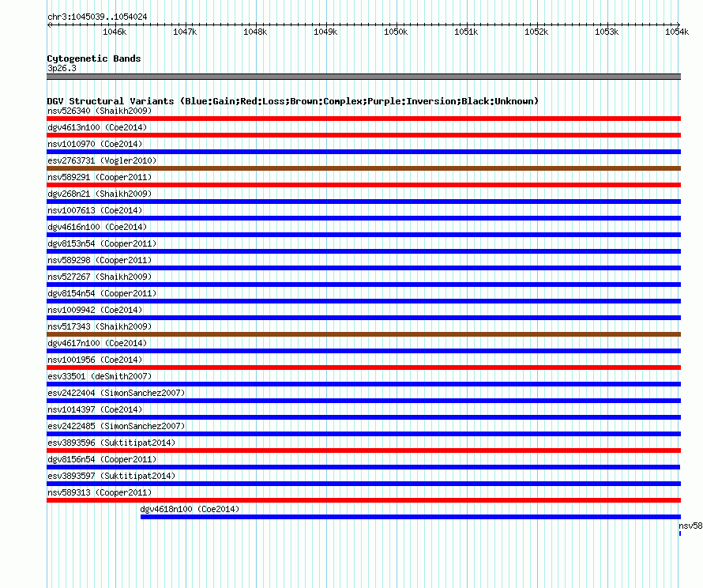
Task: Click the red bar under nsv589291
Action: click(x=363, y=185)
